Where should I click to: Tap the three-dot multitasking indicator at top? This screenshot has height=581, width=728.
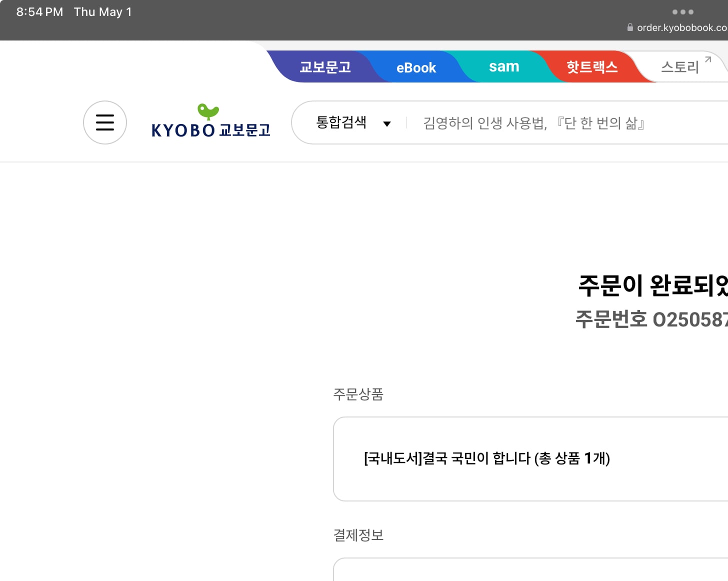(x=683, y=11)
